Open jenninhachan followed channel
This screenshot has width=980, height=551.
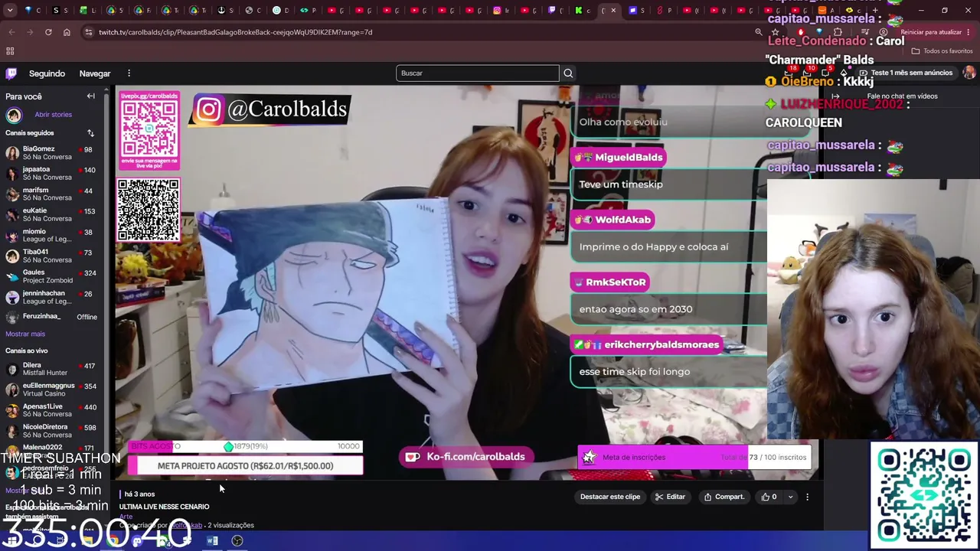tap(51, 298)
